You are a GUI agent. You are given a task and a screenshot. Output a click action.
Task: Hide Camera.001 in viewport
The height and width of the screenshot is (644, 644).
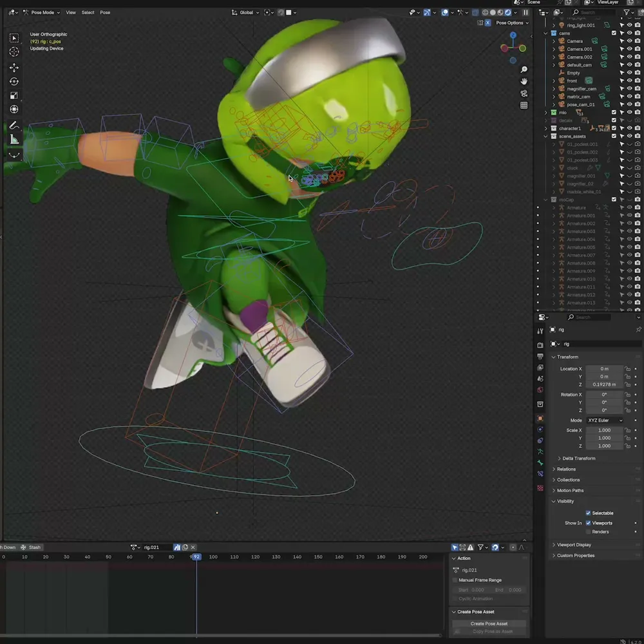click(x=629, y=49)
